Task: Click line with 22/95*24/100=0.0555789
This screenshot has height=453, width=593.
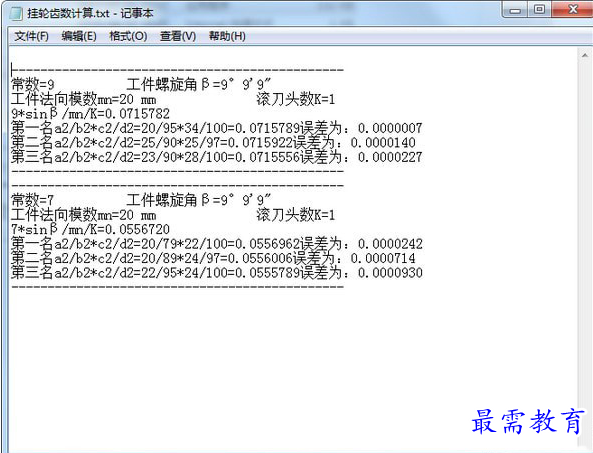Action: point(217,272)
